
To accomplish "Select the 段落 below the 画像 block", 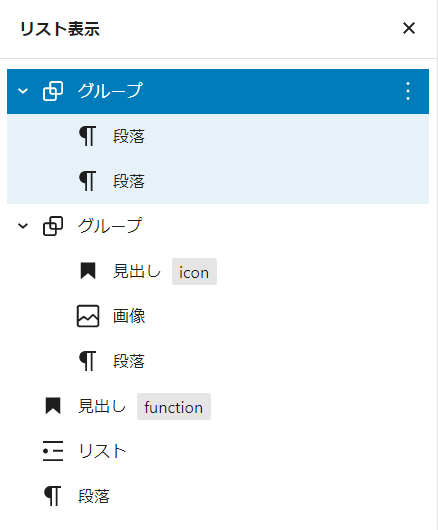I will 218,361.
